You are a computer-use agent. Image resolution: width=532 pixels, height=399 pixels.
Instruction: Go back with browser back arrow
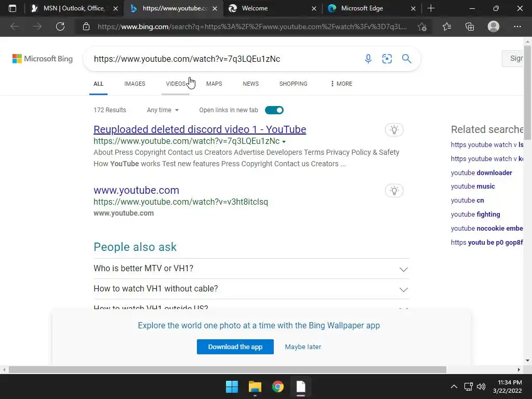click(15, 26)
